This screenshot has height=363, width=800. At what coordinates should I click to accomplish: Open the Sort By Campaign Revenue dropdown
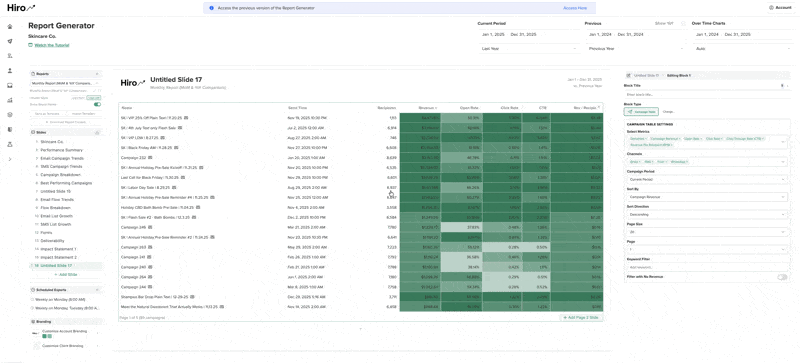707,197
